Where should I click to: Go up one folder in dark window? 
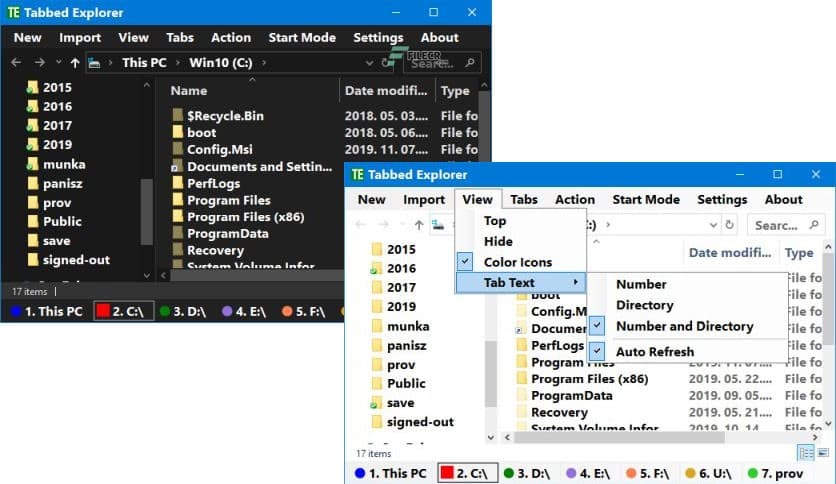coord(75,63)
